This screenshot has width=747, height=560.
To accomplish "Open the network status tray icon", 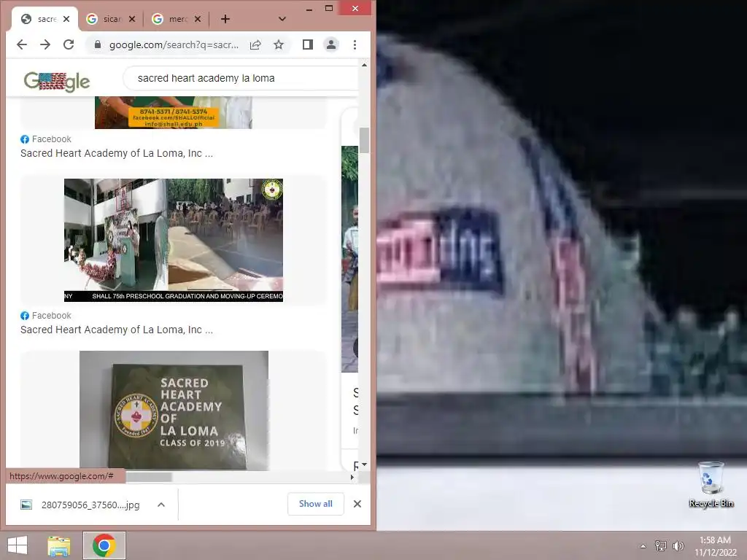I will [661, 545].
